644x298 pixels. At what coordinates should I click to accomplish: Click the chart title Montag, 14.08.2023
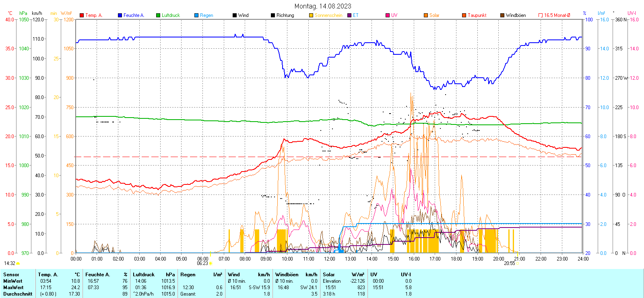pyautogui.click(x=322, y=6)
